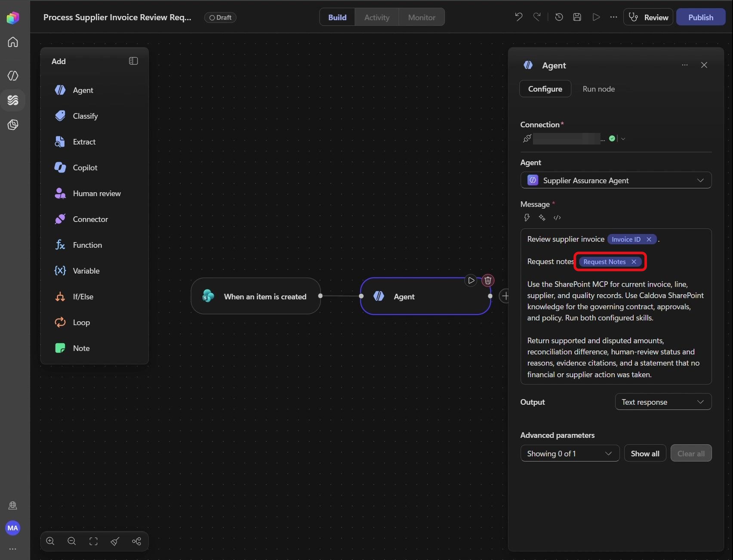Collapse the Add panel sidebar
This screenshot has height=560, width=733.
133,61
